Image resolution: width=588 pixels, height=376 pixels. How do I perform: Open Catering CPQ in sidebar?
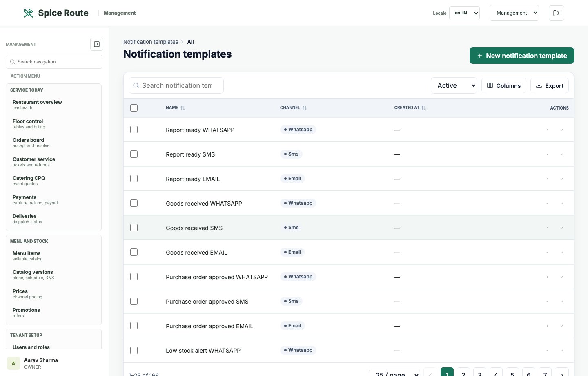(53, 181)
